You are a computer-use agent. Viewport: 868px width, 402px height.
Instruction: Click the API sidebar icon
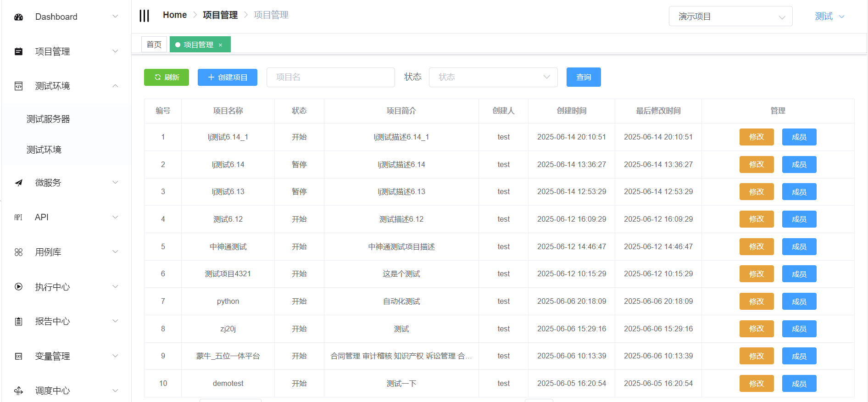pos(18,218)
